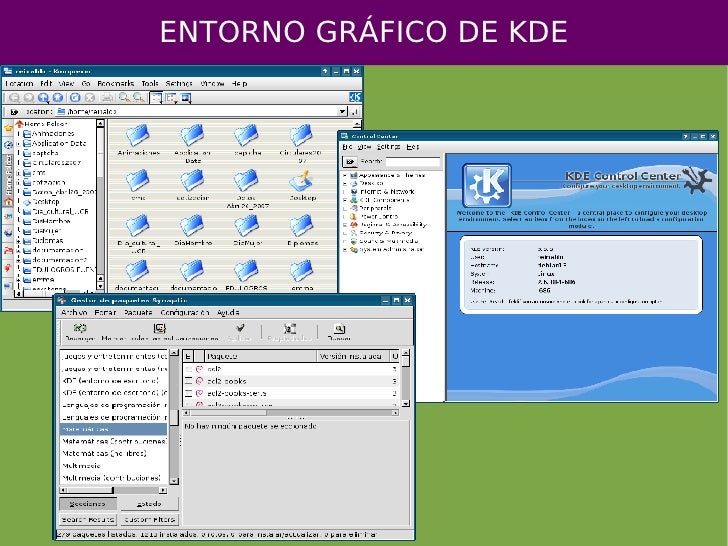The image size is (728, 546).
Task: Click the Aplicar checkmark icon in Synaptic
Action: pyautogui.click(x=240, y=328)
